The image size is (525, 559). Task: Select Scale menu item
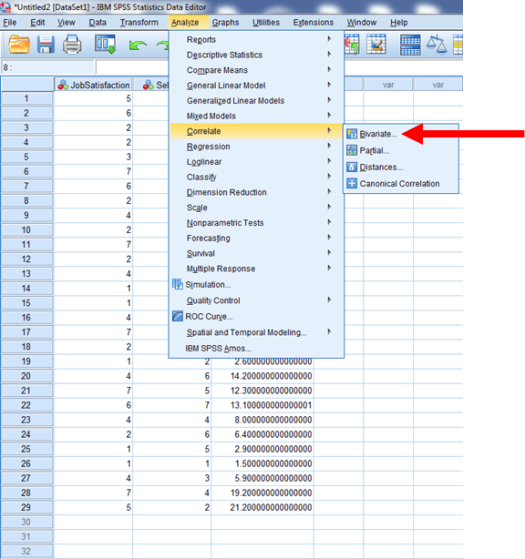click(256, 207)
